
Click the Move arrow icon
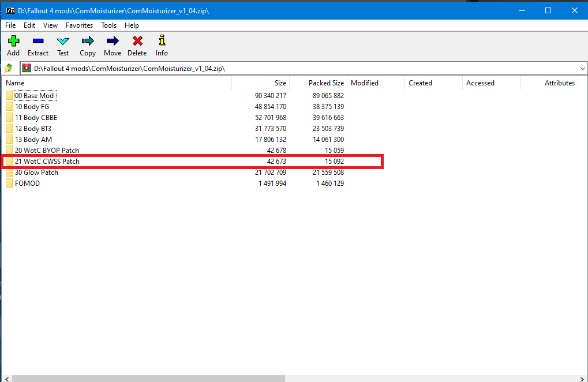click(x=113, y=41)
